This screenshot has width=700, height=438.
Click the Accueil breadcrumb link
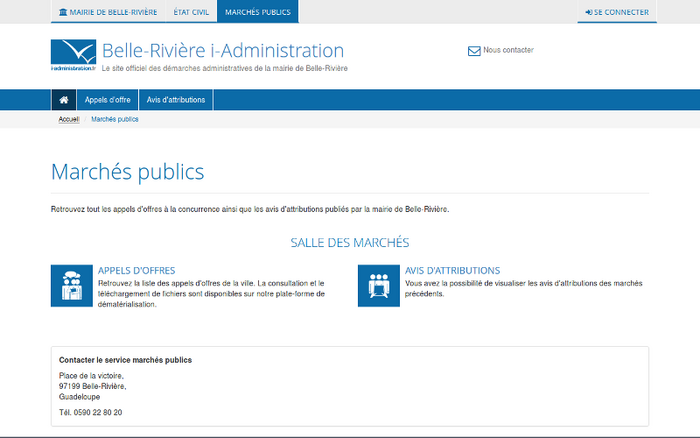coord(69,119)
